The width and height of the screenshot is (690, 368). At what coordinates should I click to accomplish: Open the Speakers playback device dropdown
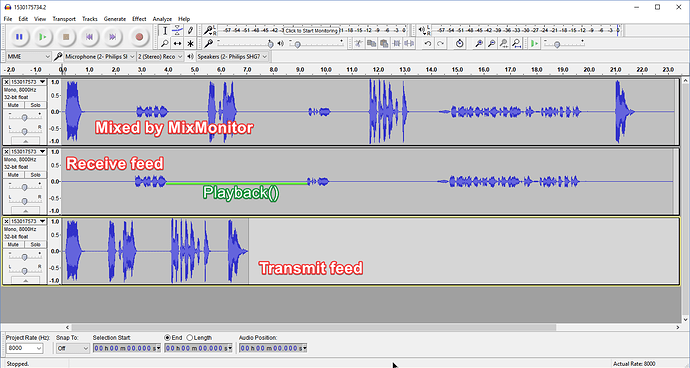tap(232, 56)
